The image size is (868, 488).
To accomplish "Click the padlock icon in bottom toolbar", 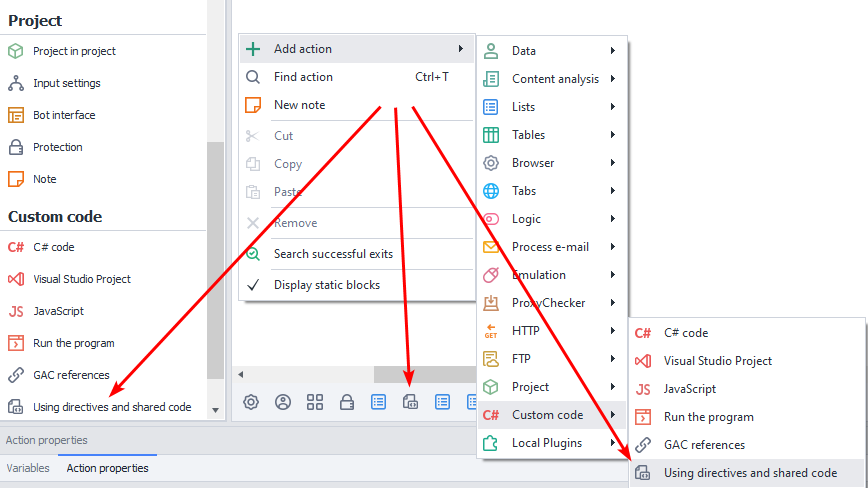I will pos(347,402).
